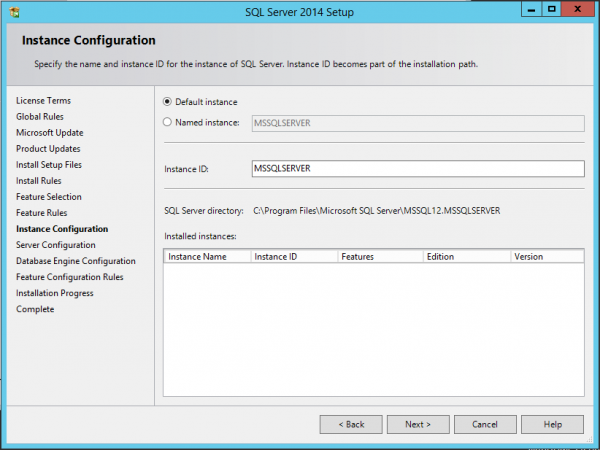600x450 pixels.
Task: Select Microsoft Update step
Action: click(50, 133)
